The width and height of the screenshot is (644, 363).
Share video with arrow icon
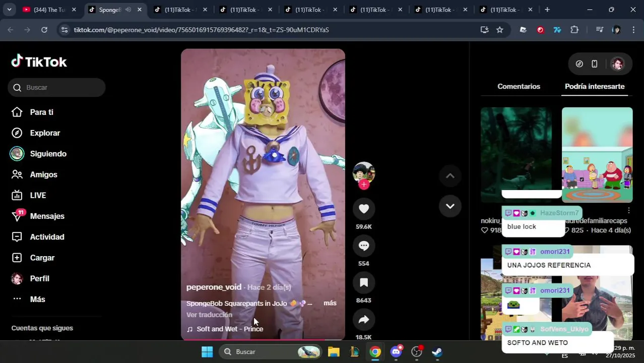coord(364,319)
